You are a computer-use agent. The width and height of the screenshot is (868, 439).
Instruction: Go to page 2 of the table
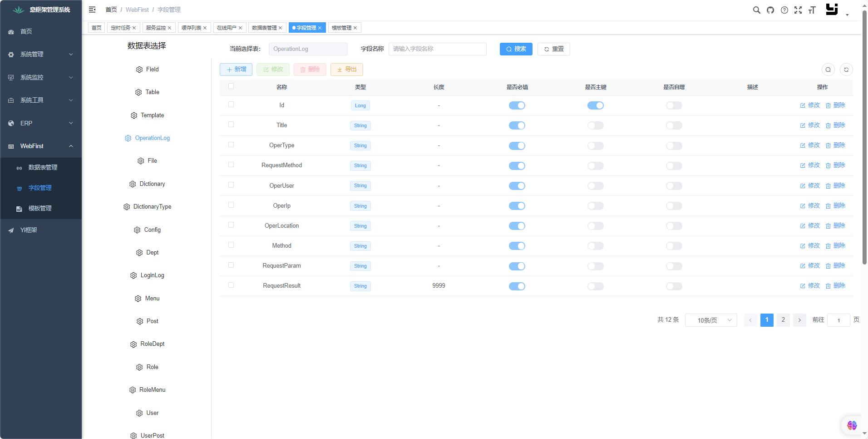pyautogui.click(x=783, y=320)
